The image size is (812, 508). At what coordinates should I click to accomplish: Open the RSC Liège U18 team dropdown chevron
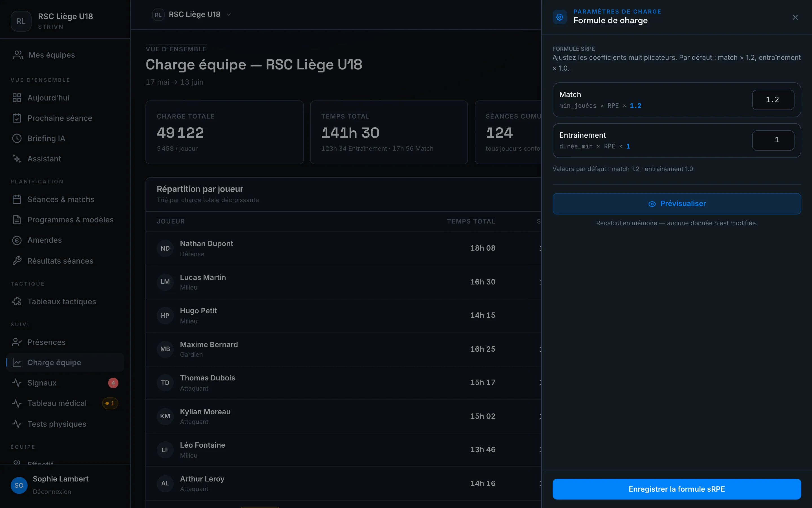coord(229,14)
